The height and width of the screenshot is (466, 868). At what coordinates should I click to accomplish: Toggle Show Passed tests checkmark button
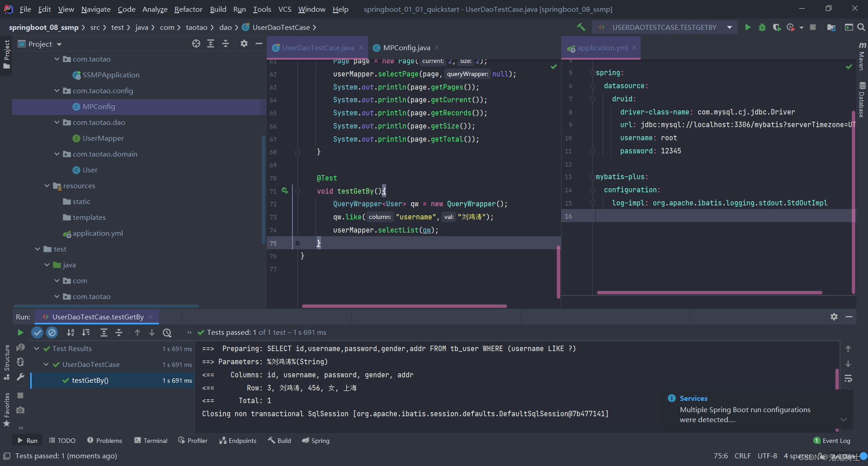37,333
